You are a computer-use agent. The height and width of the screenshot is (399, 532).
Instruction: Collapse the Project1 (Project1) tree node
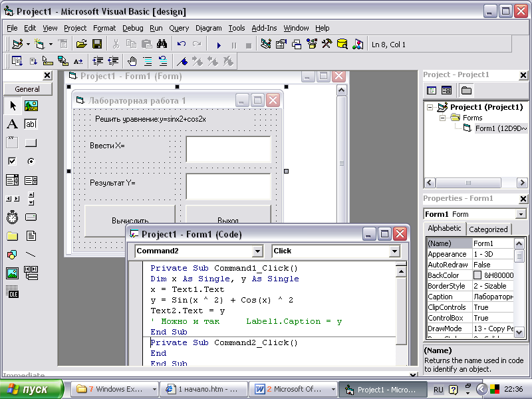coord(430,108)
